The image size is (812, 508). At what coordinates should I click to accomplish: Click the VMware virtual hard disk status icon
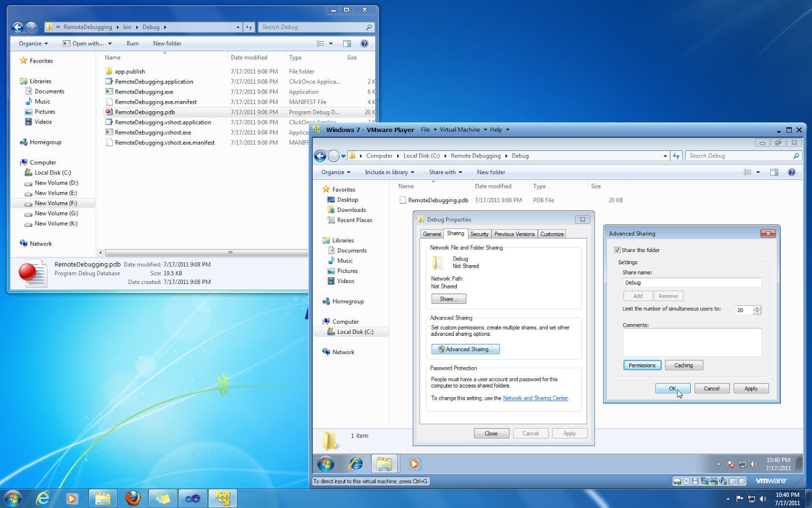pyautogui.click(x=677, y=481)
